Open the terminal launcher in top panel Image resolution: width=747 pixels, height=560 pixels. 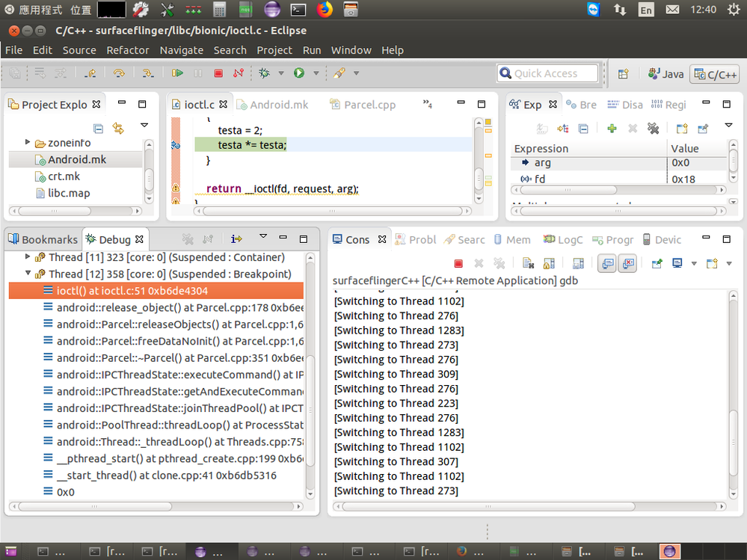point(298,9)
